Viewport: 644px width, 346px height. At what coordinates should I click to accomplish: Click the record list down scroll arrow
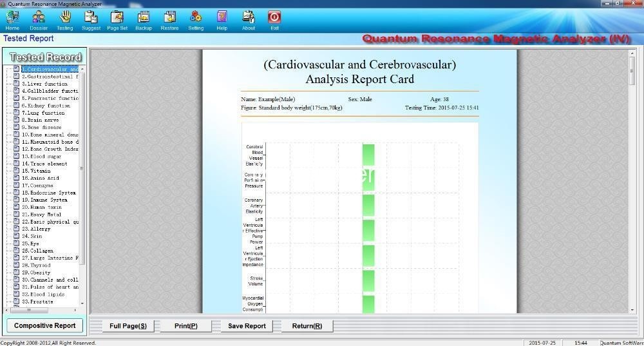coord(82,303)
